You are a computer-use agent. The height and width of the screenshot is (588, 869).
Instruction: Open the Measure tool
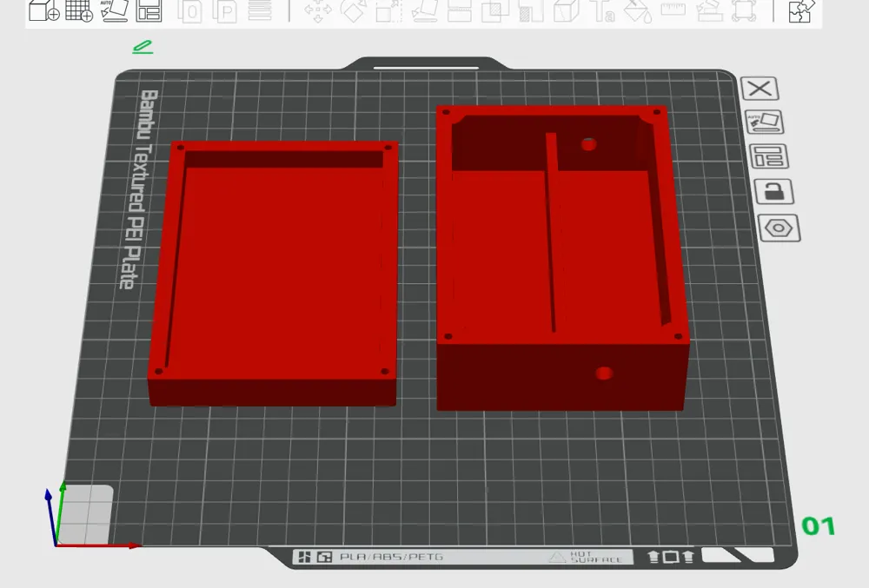pos(673,12)
